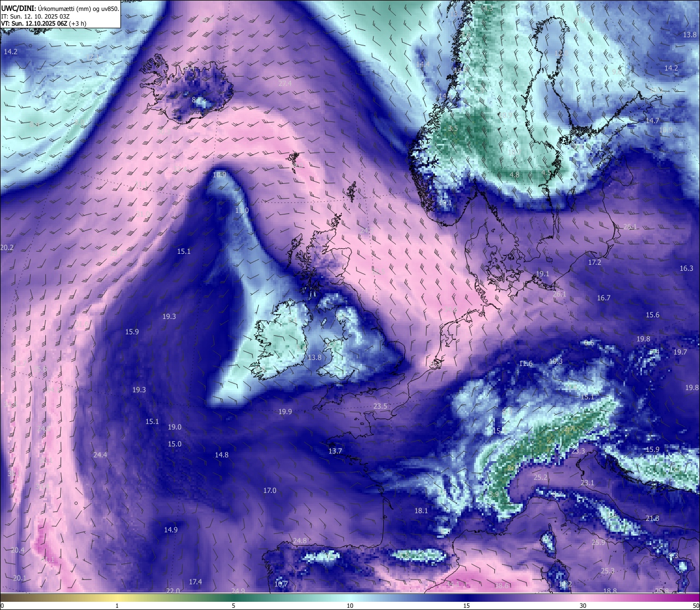Click the 19.9 value label
Viewport: 700px width, 610px height.
coord(285,412)
